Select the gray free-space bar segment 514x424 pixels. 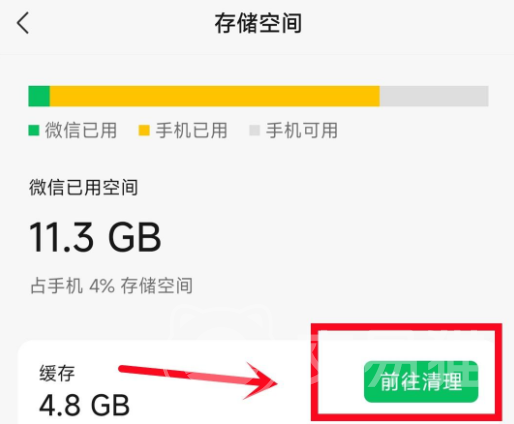click(x=434, y=96)
